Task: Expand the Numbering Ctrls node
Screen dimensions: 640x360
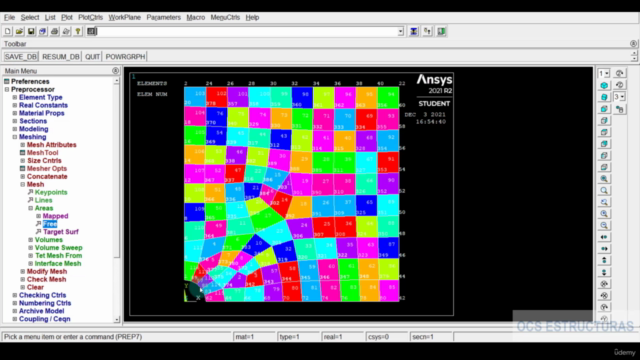Action: (15, 303)
